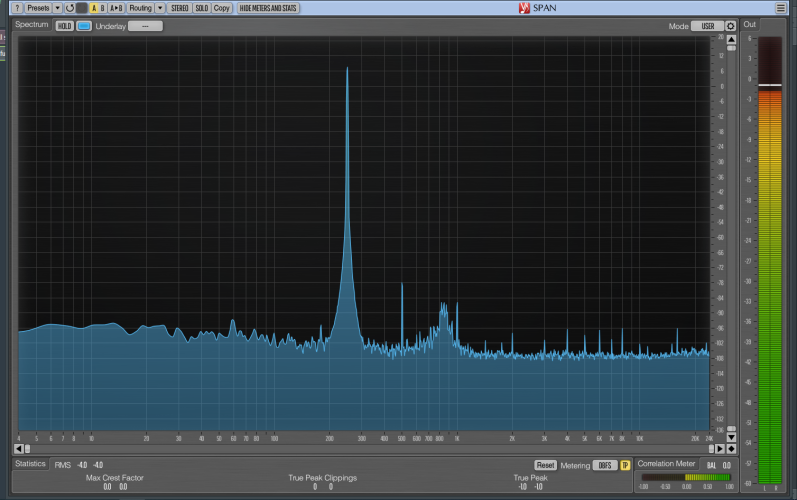Toggle the spectrum HOLD button
797x500 pixels.
pyautogui.click(x=65, y=26)
